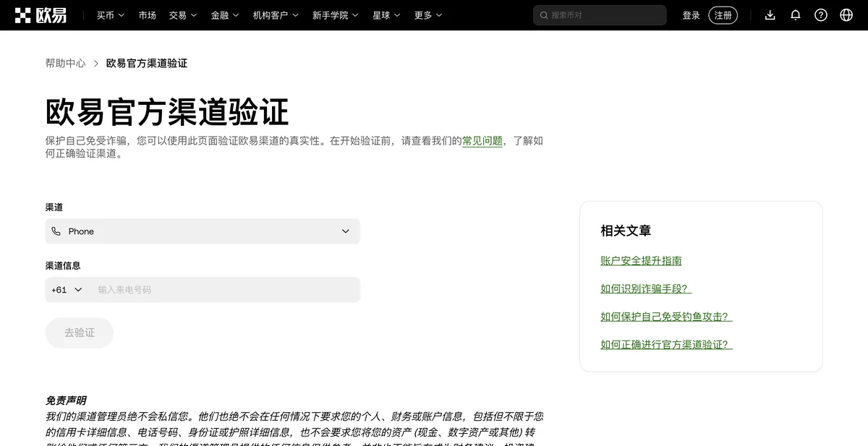Expand the 买币 menu
The width and height of the screenshot is (868, 446).
pos(111,15)
